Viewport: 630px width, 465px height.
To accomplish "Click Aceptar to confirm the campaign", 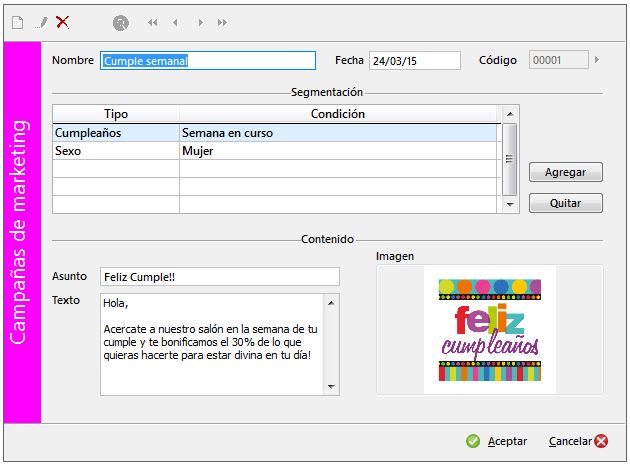I will click(497, 441).
